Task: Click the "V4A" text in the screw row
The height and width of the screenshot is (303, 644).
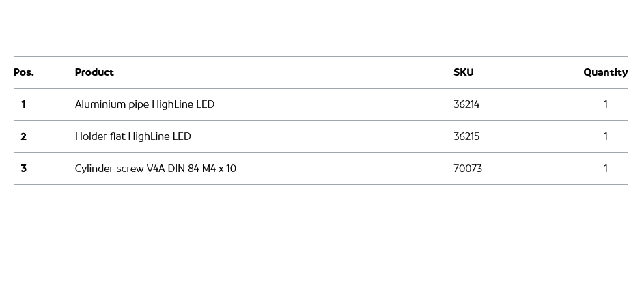Action: pyautogui.click(x=156, y=169)
